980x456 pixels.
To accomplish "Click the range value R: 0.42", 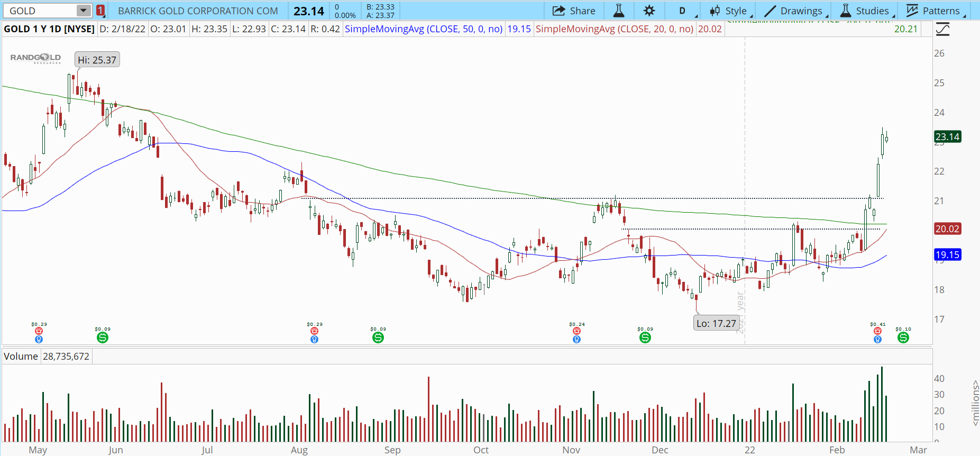I will tap(325, 29).
